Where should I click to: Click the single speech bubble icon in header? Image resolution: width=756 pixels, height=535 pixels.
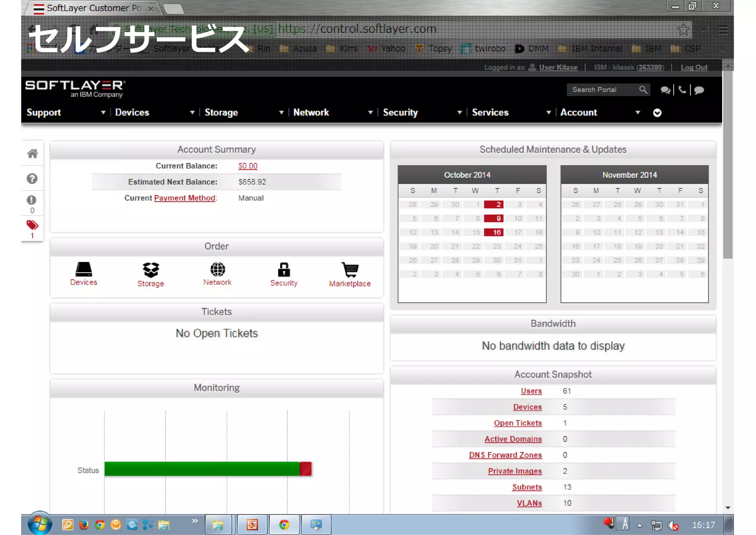[699, 90]
